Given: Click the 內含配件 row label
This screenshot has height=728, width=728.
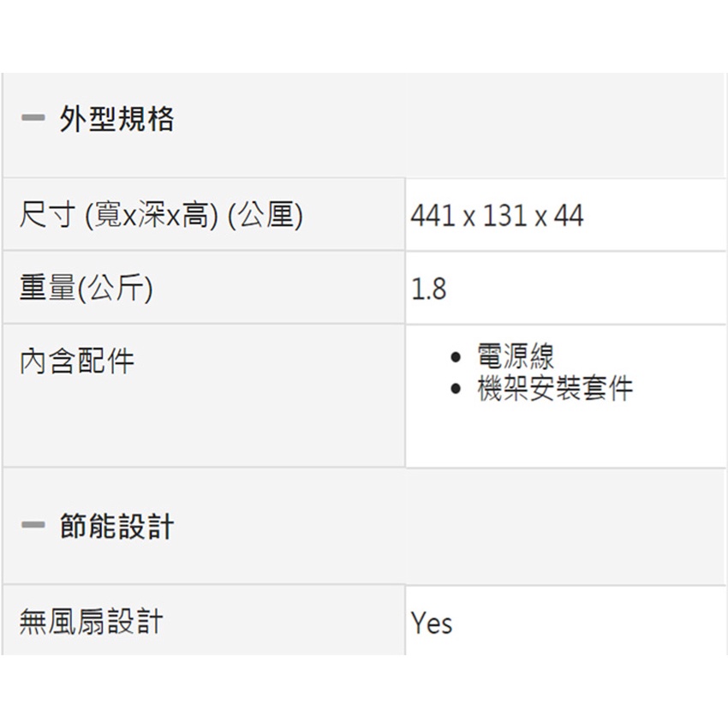Looking at the screenshot, I should (x=76, y=361).
